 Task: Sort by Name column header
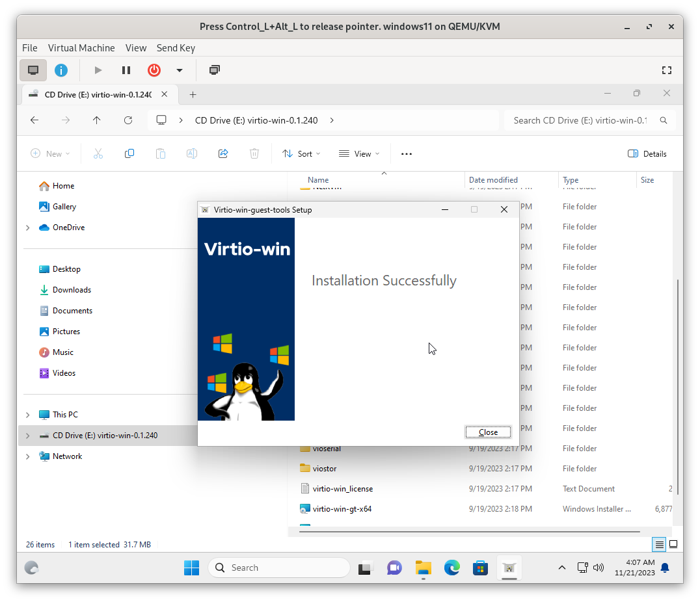point(318,180)
